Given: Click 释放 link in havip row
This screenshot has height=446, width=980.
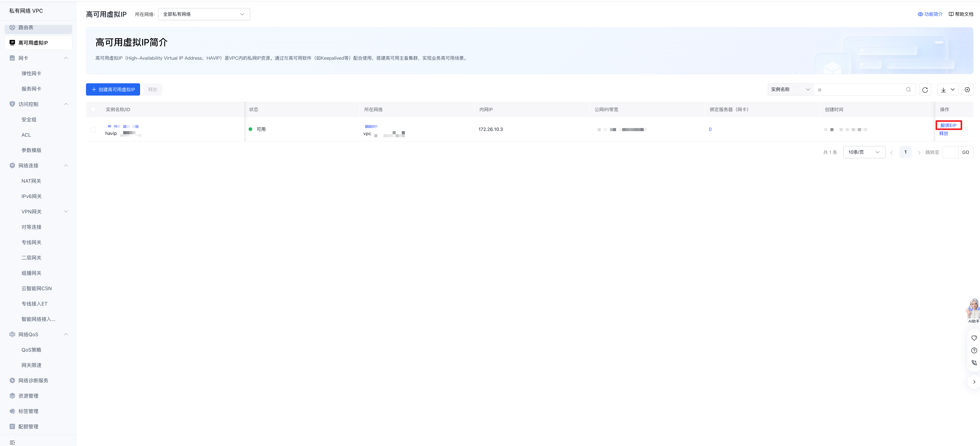Looking at the screenshot, I should (x=944, y=134).
